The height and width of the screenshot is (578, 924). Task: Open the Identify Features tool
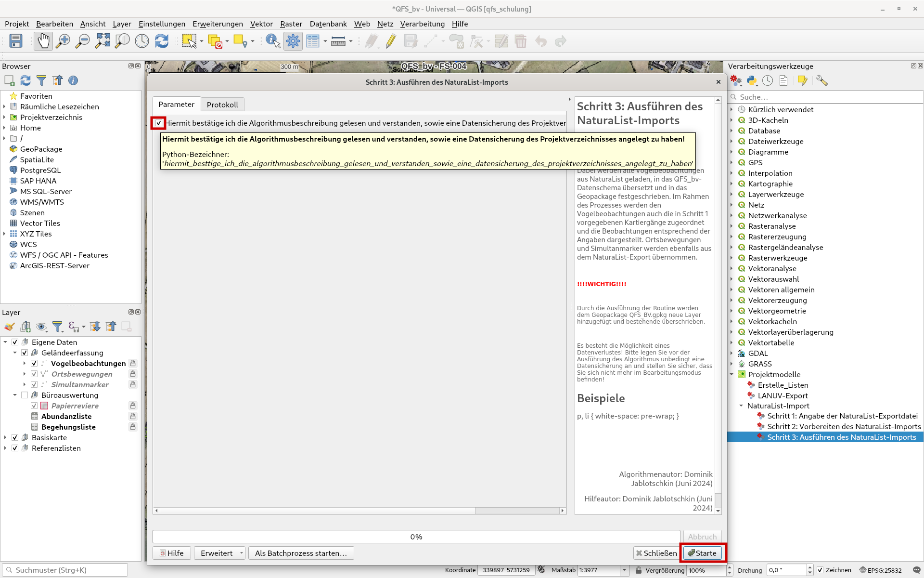(273, 41)
